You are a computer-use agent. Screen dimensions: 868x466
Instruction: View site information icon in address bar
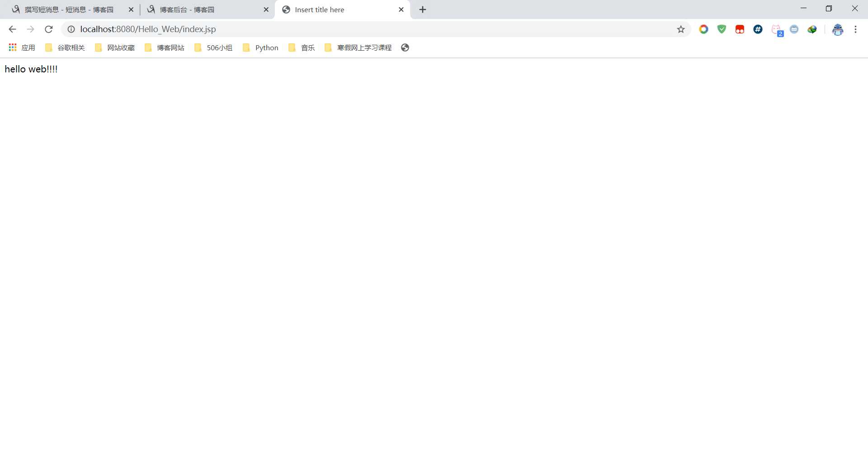71,29
